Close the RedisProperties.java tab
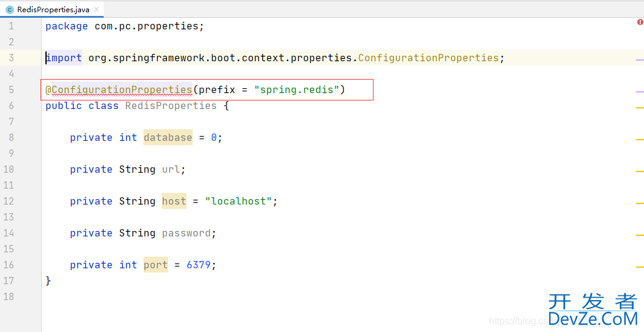Image resolution: width=644 pixels, height=332 pixels. point(96,9)
